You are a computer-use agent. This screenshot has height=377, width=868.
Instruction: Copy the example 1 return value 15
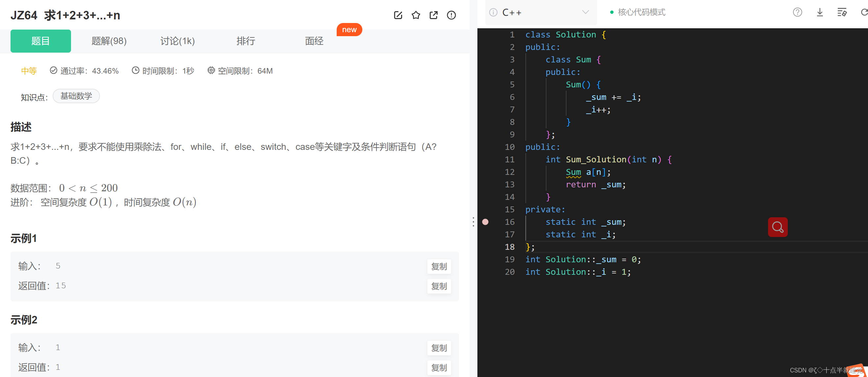click(x=439, y=286)
